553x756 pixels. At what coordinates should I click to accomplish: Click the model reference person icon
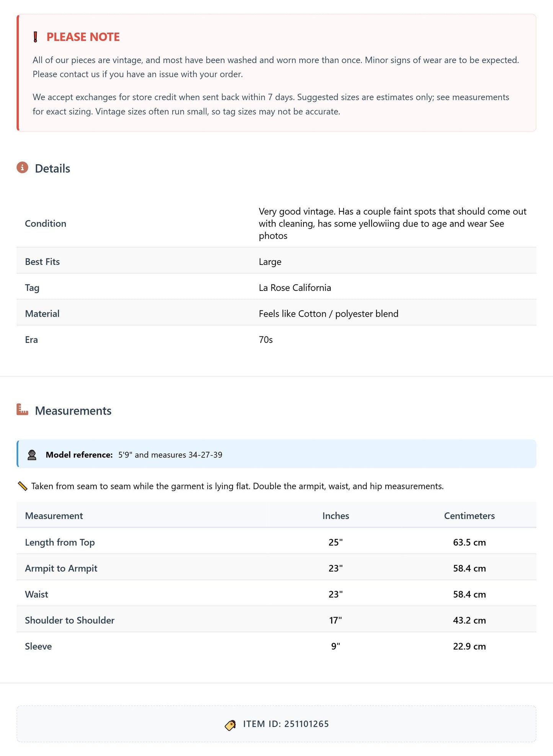pyautogui.click(x=32, y=455)
